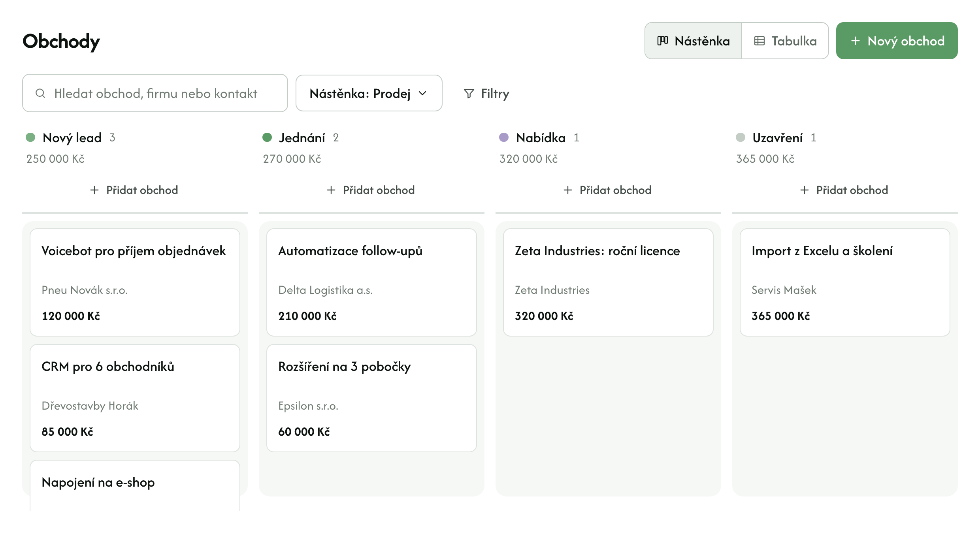Open the Voicebot pro příjem objednávek card
The image size is (980, 553).
point(135,282)
